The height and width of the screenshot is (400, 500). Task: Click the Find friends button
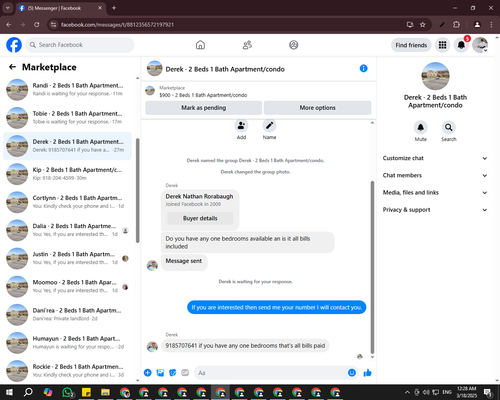pos(411,45)
